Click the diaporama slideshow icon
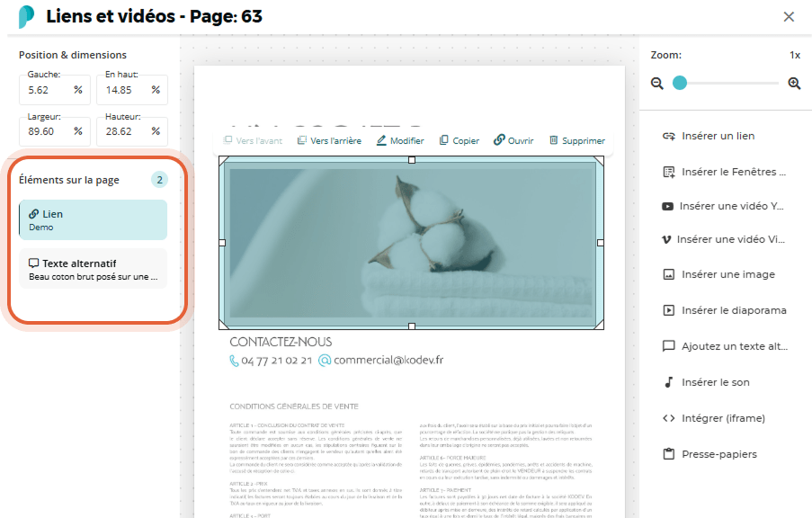This screenshot has width=812, height=518. (668, 310)
